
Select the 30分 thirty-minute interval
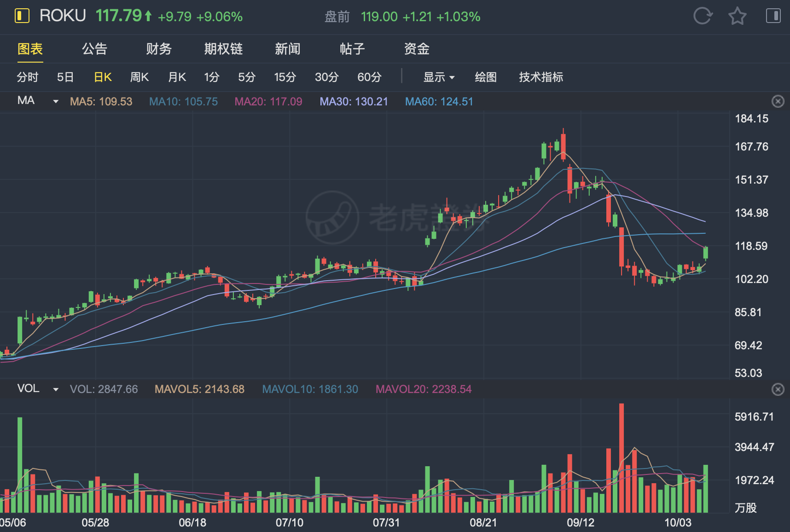[327, 77]
